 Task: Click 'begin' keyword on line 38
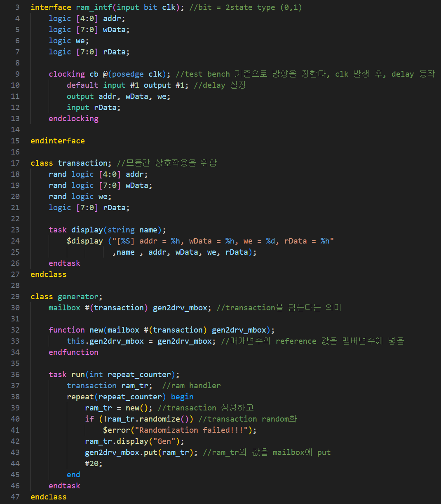[x=182, y=397]
